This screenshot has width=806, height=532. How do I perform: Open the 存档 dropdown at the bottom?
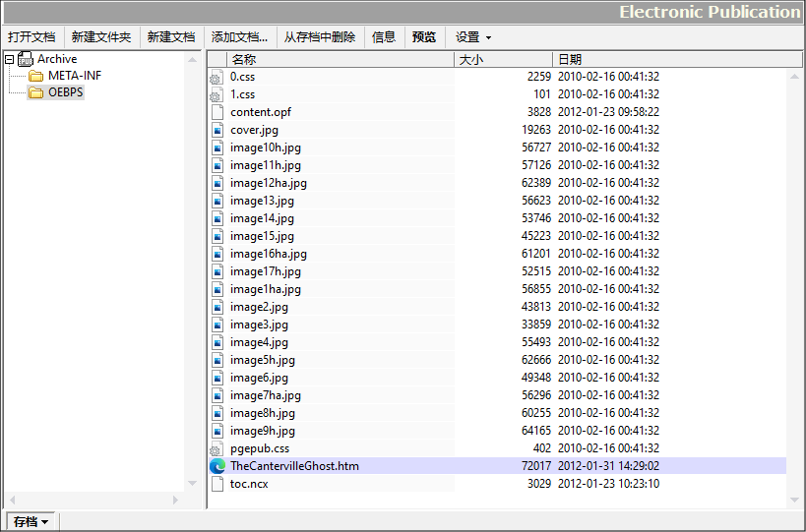coord(31,522)
